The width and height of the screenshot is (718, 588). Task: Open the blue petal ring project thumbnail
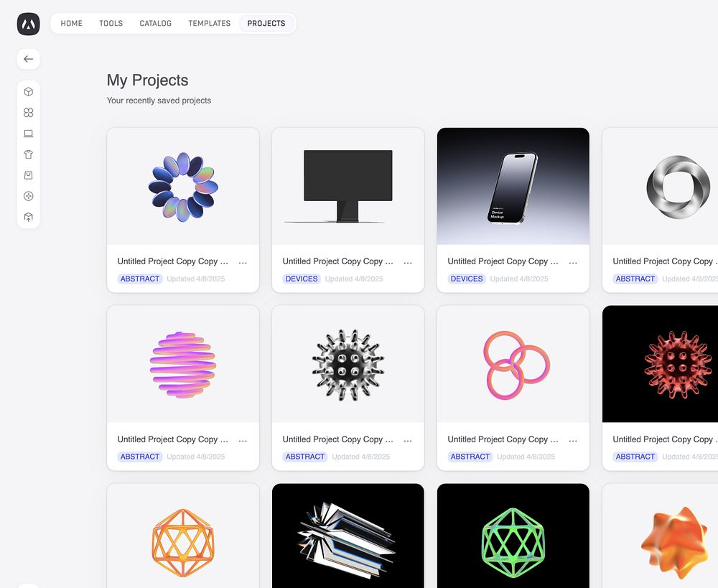183,187
